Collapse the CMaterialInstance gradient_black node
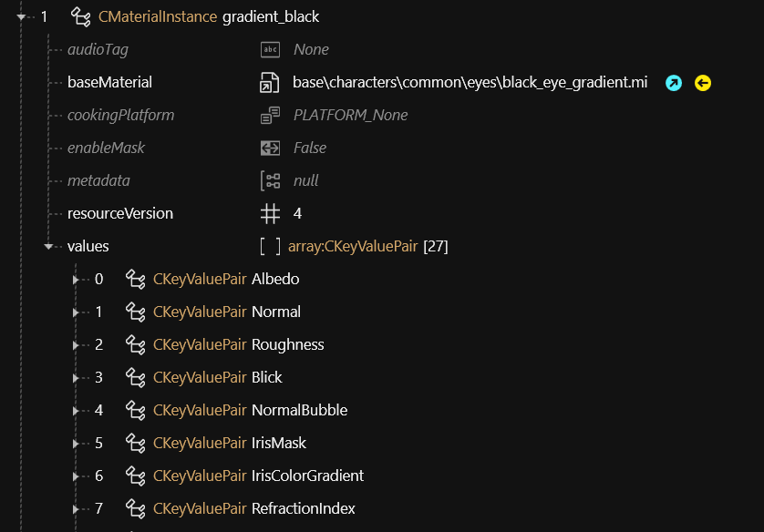 point(21,17)
